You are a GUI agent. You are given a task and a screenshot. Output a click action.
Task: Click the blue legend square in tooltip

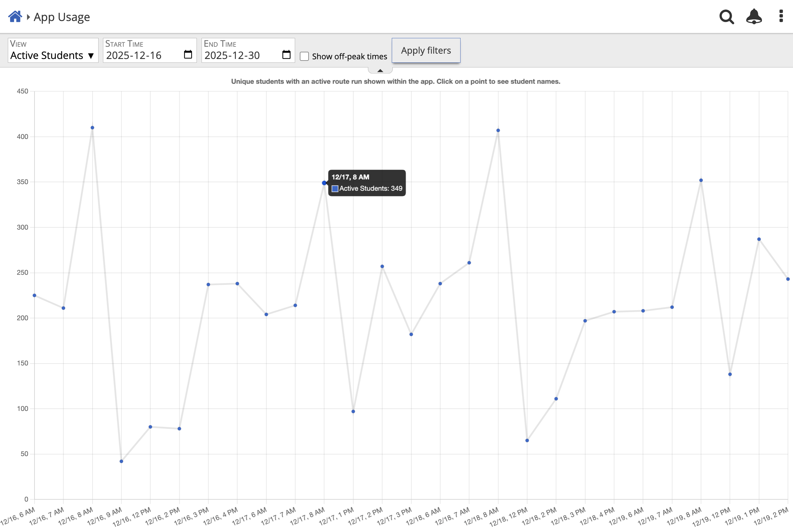tap(335, 189)
